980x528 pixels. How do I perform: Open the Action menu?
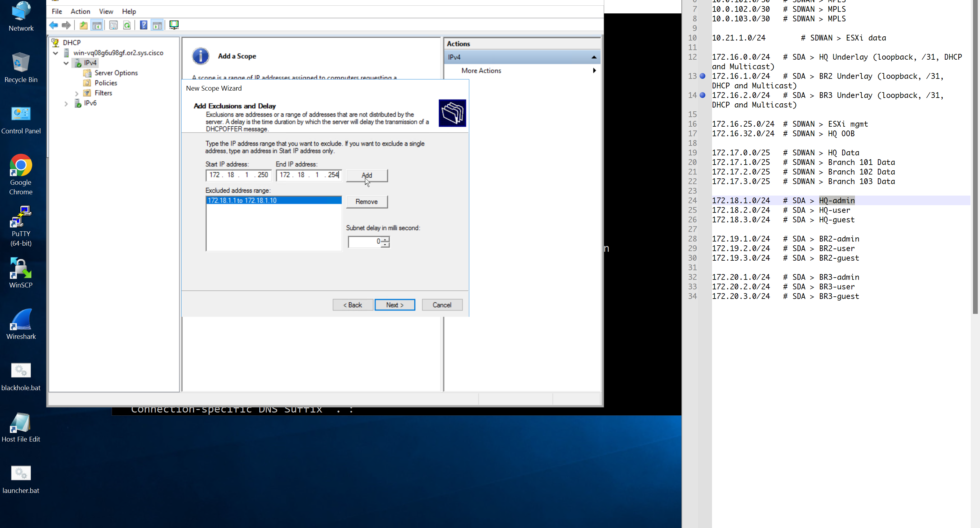(x=80, y=11)
